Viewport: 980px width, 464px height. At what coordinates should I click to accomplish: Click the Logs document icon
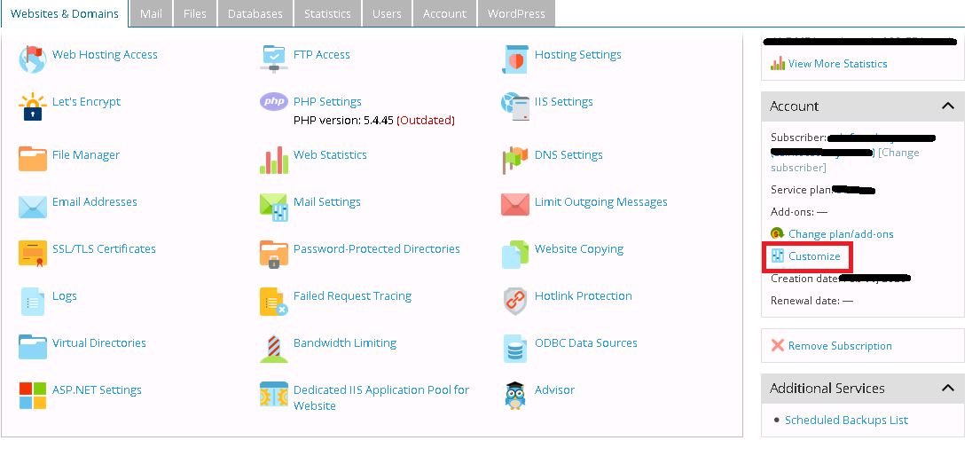click(x=33, y=302)
